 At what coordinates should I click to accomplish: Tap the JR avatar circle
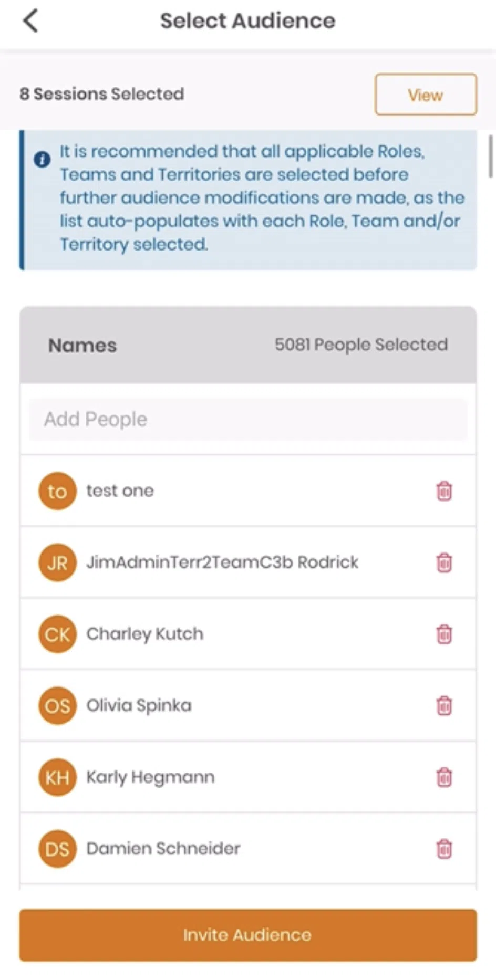[57, 562]
